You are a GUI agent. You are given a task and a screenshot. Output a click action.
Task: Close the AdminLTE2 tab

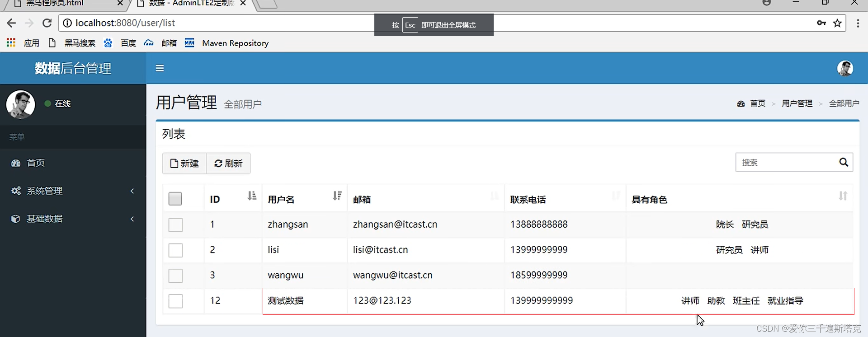[243, 3]
